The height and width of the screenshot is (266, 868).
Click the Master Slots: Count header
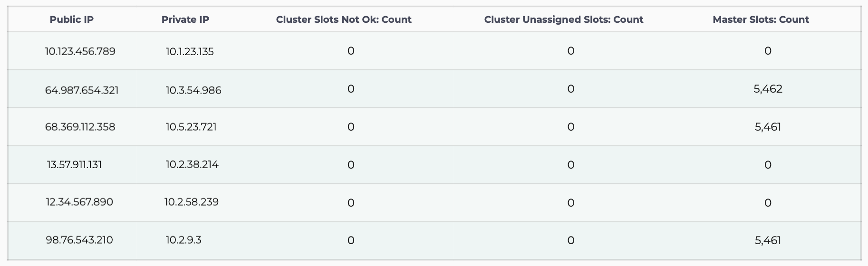[x=761, y=19]
